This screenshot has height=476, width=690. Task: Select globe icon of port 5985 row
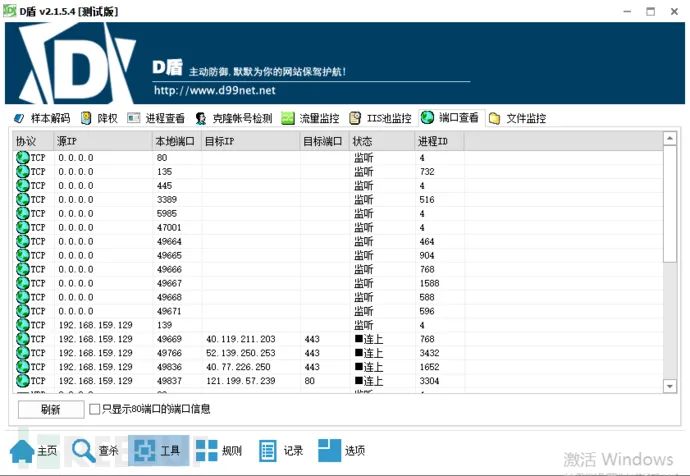tap(22, 213)
